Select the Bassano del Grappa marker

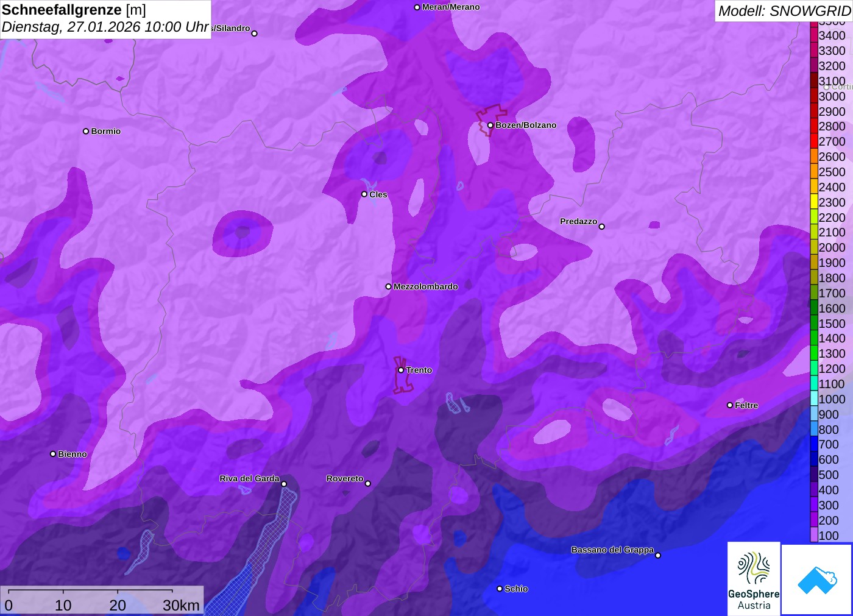click(x=658, y=555)
